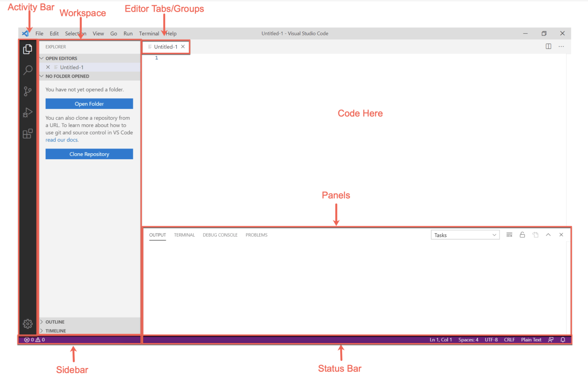Open the Run and Debug view
588x379 pixels.
[28, 113]
